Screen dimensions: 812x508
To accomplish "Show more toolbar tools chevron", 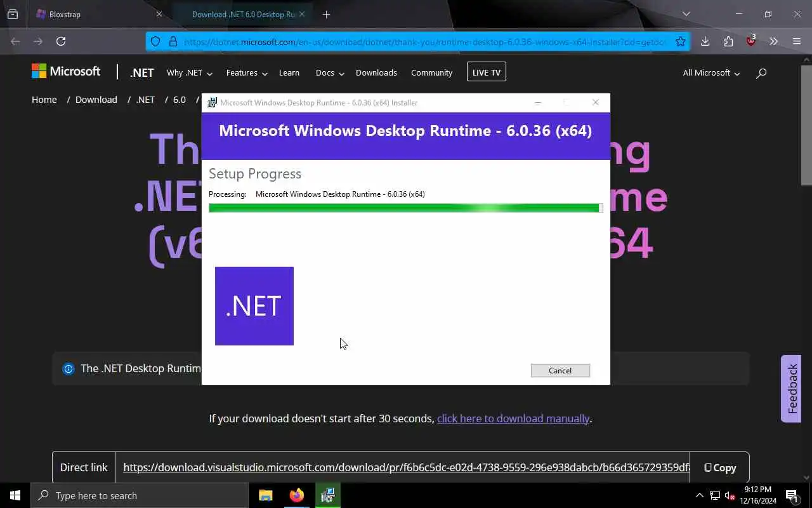I will 773,41.
